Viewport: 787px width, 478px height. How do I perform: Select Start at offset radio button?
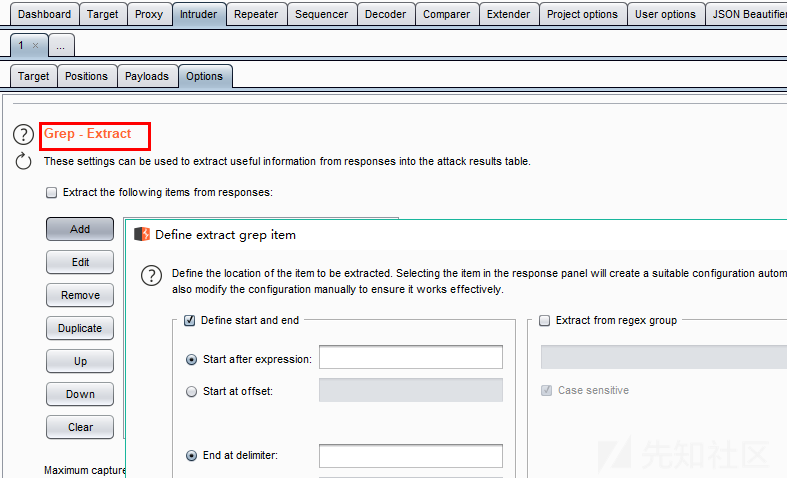coord(191,392)
